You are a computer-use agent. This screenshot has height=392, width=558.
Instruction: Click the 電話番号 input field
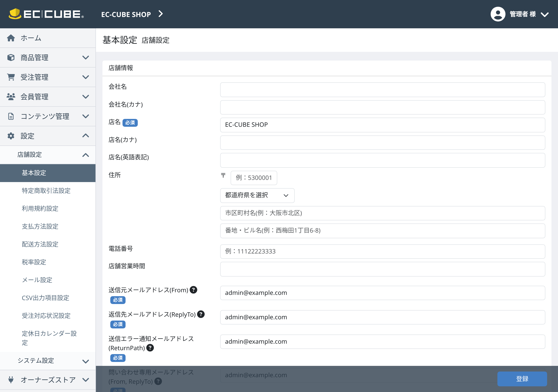pos(383,251)
